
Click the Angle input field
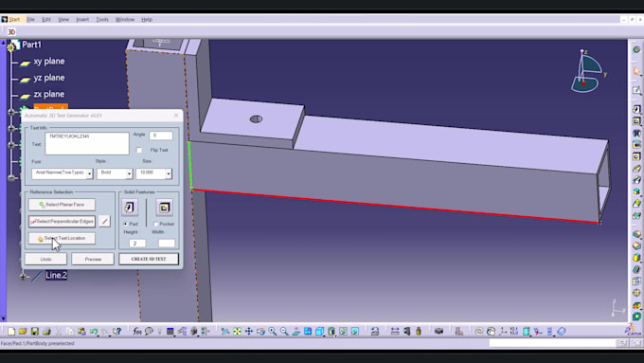161,136
